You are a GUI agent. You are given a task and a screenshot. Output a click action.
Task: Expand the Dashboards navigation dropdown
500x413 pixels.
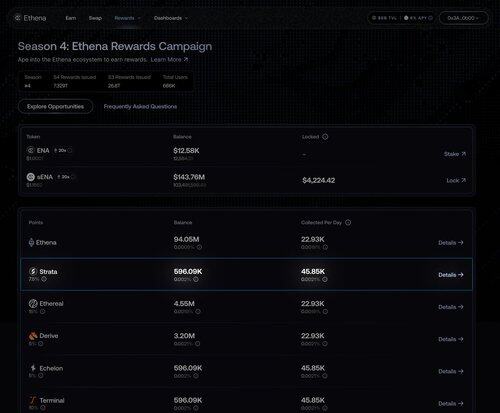point(170,18)
